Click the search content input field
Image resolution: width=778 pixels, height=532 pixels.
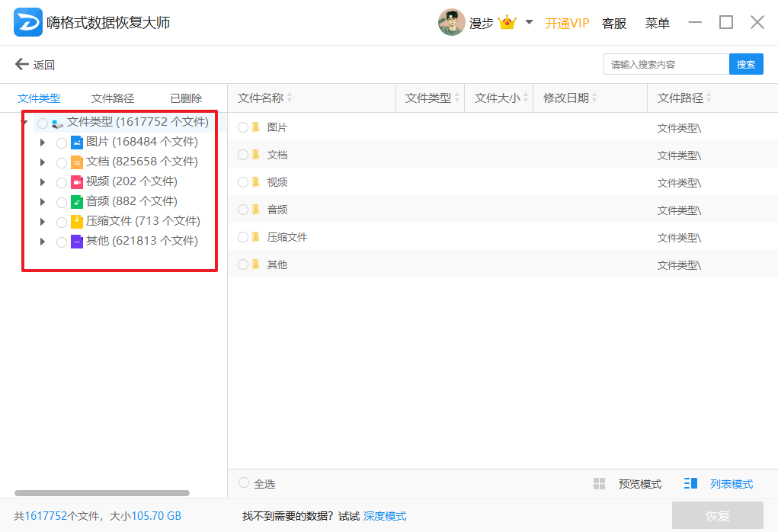666,64
